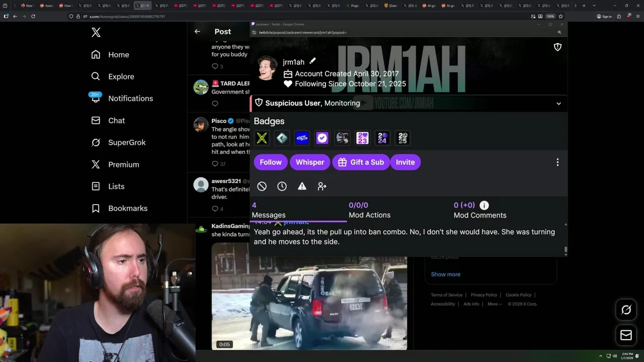Click reply count 37 on Pisco post
This screenshot has height=362, width=644.
point(219,164)
